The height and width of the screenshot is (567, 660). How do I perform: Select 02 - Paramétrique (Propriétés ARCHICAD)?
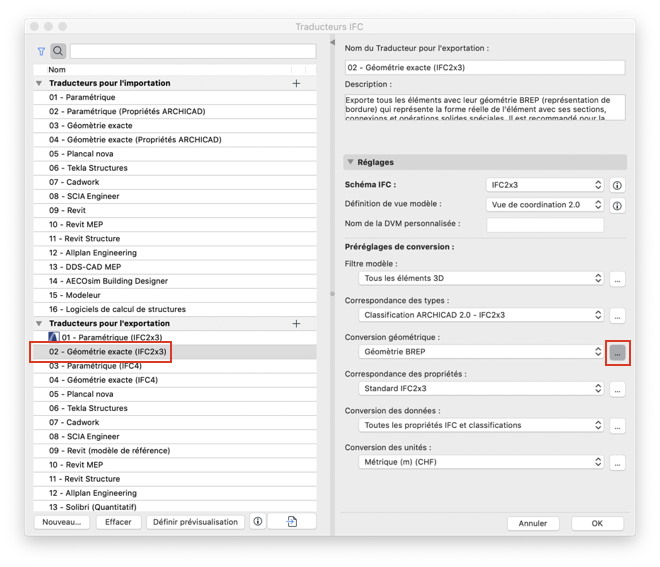click(175, 112)
